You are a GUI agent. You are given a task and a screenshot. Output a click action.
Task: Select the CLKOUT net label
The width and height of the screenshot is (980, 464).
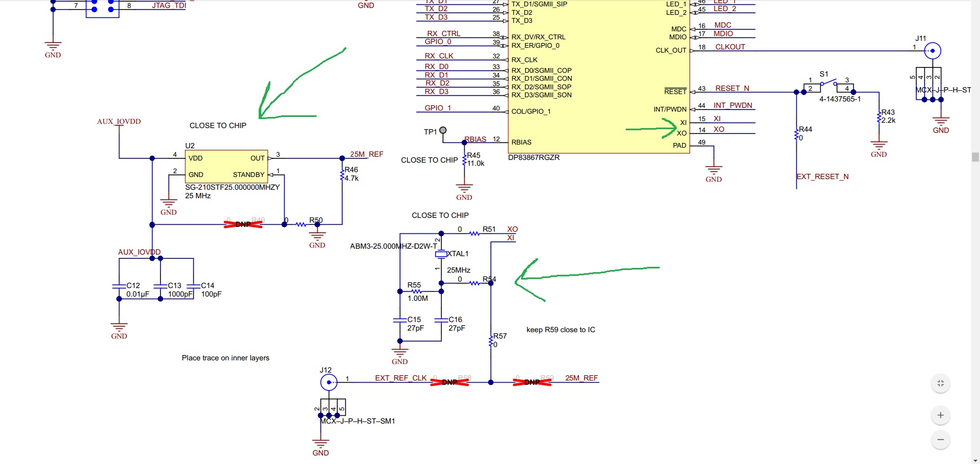pyautogui.click(x=730, y=47)
